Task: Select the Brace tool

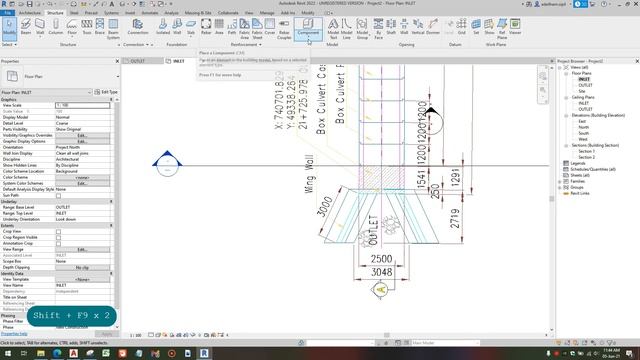Action: [x=100, y=27]
